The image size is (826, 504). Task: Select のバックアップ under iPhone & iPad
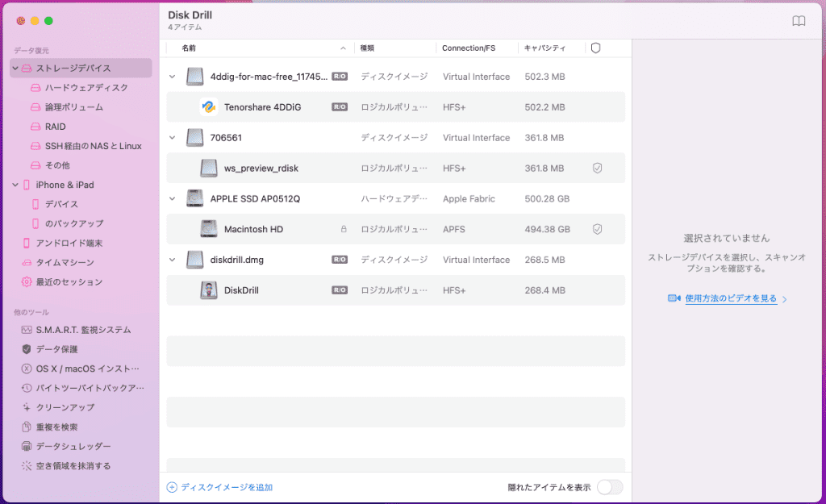tap(74, 223)
